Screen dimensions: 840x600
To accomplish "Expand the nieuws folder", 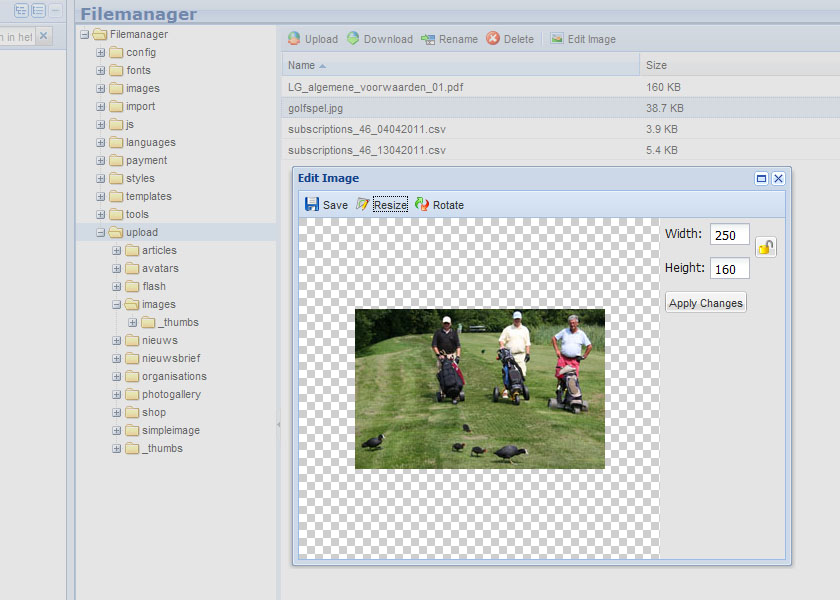I will click(116, 340).
